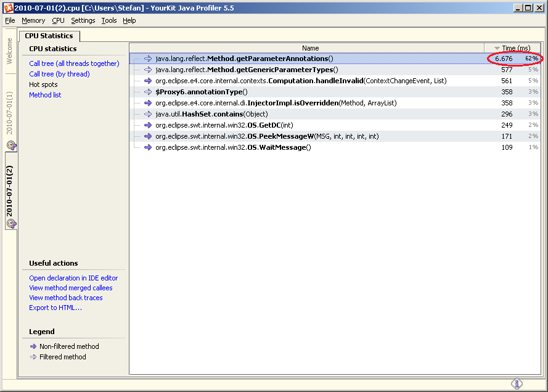Click the YourKit app icon in title bar
The width and height of the screenshot is (548, 392).
[8, 8]
